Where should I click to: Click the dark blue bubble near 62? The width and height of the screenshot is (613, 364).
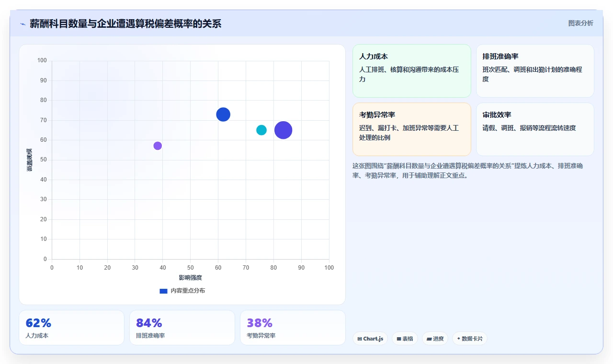(x=223, y=114)
